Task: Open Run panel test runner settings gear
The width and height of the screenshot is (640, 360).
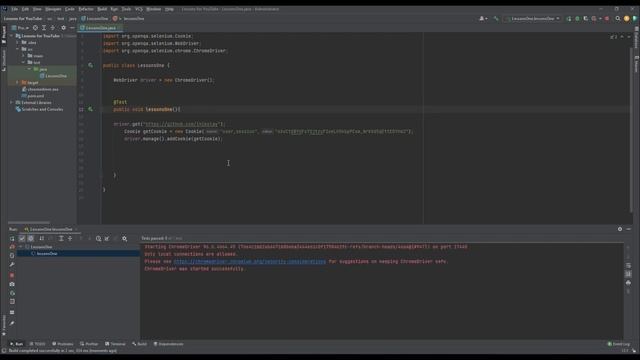Action: coord(124,238)
